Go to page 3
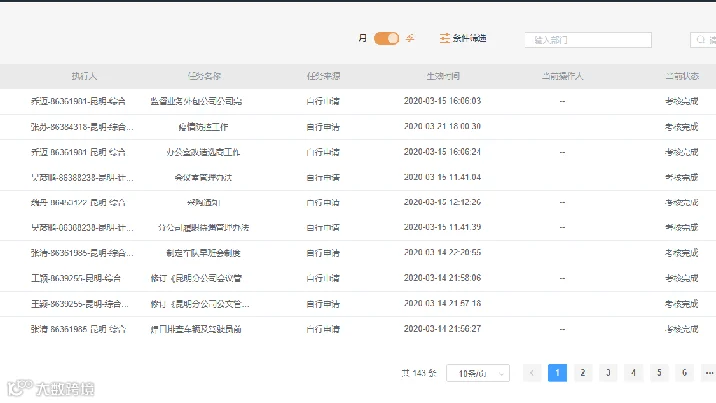 608,373
